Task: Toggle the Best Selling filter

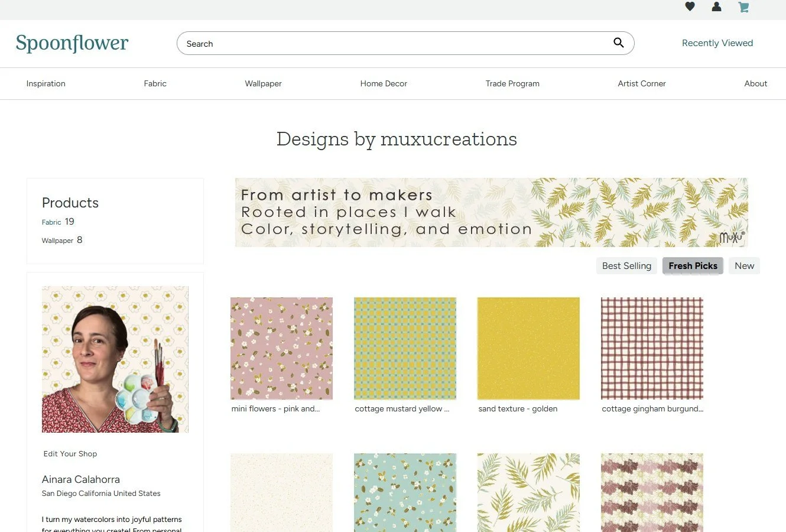Action: point(626,265)
